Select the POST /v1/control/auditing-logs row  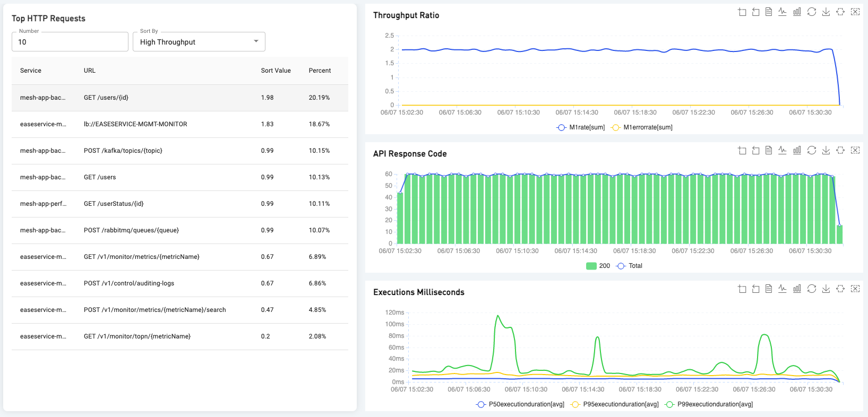(x=180, y=283)
